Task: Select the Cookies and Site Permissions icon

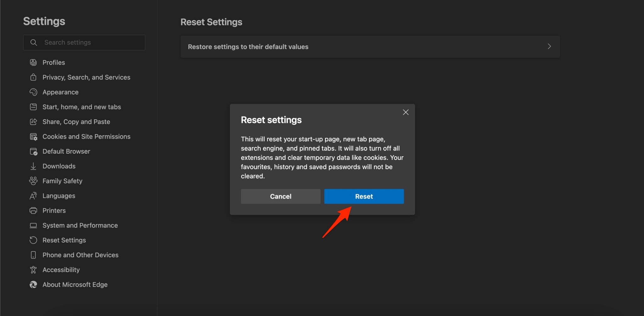Action: coord(33,136)
